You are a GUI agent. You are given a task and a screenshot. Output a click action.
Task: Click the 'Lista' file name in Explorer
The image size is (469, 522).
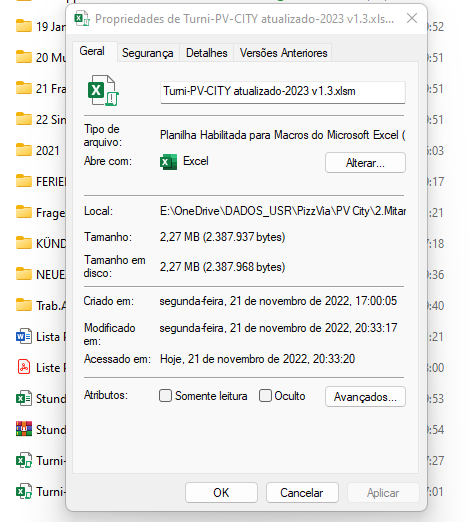coord(51,337)
